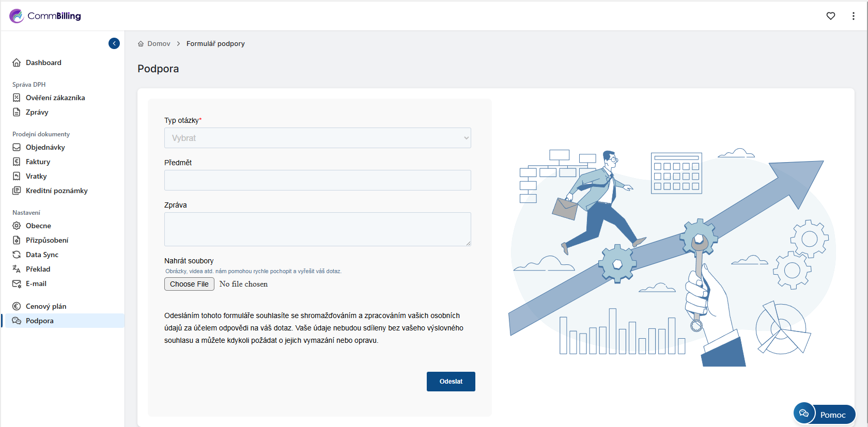Collapse the sidebar with arrow button
This screenshot has width=868, height=427.
pyautogui.click(x=114, y=43)
